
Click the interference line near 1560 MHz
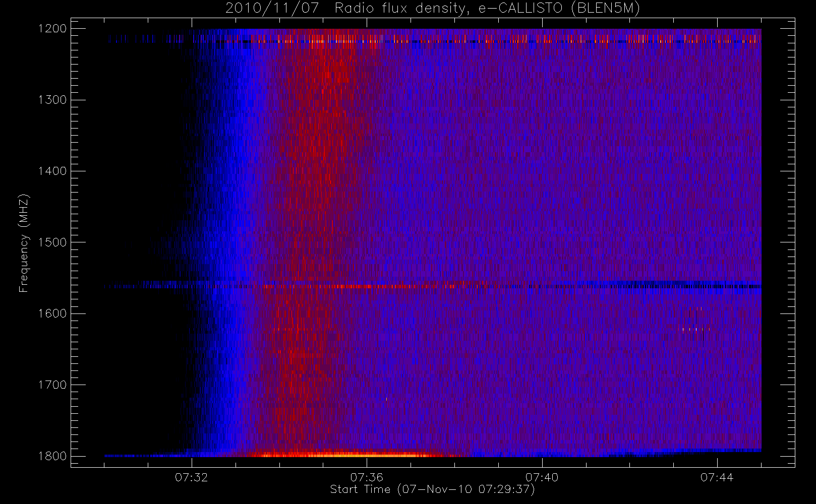[x=433, y=286]
